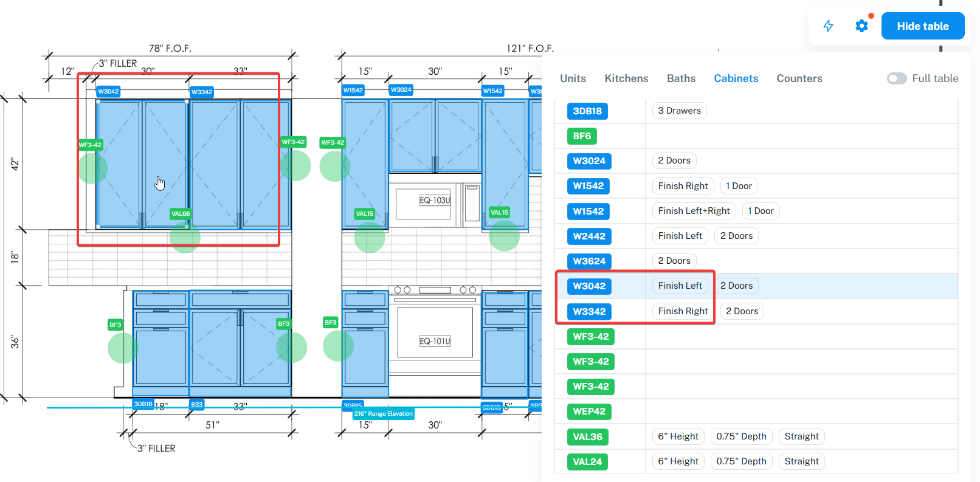The width and height of the screenshot is (980, 482).
Task: Switch to the Baths tab
Action: pyautogui.click(x=681, y=78)
